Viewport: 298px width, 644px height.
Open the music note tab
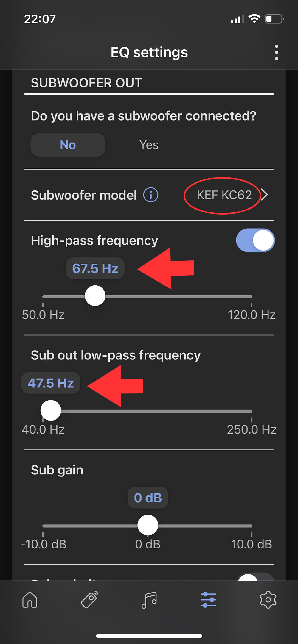[x=149, y=599]
